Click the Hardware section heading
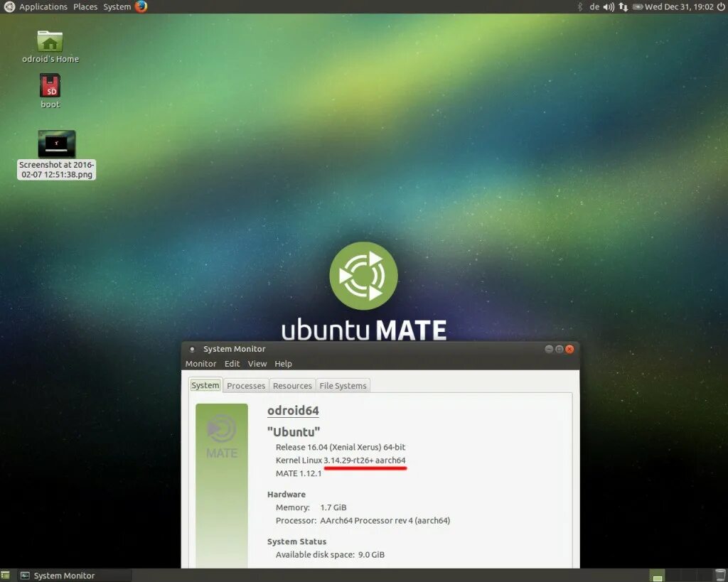 pyautogui.click(x=287, y=495)
